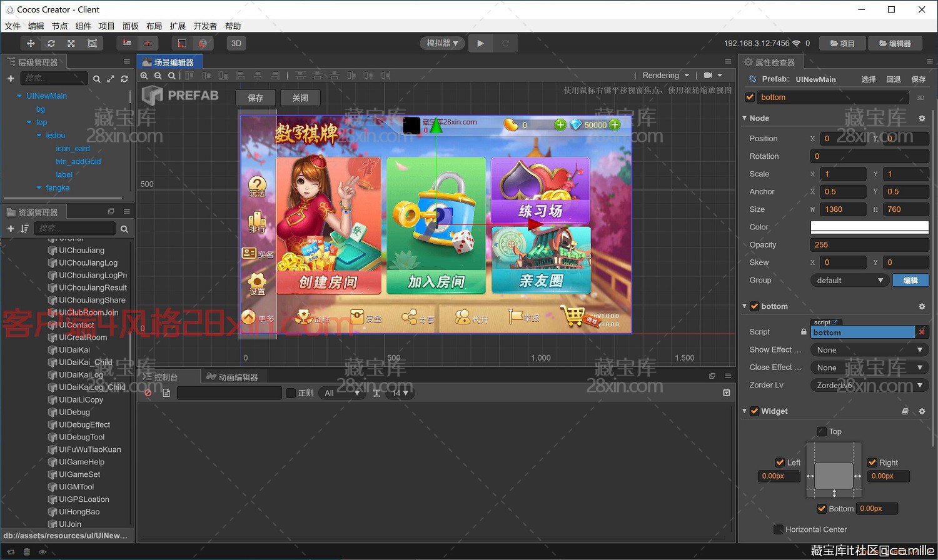Select btn_addGold node in hierarchy
Image resolution: width=938 pixels, height=560 pixels.
(x=78, y=161)
